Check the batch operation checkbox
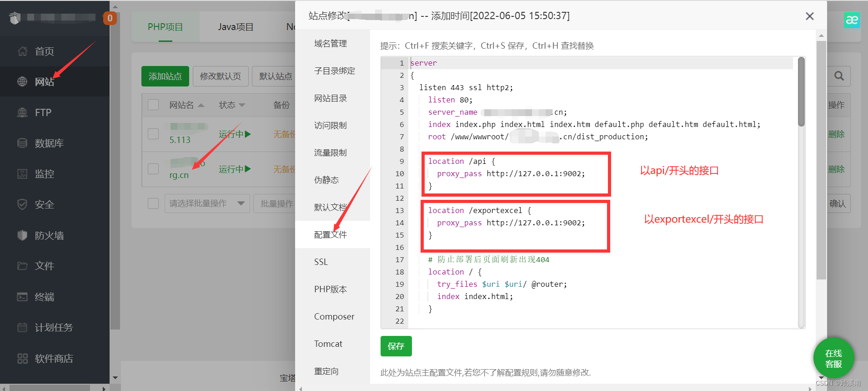This screenshot has width=868, height=391. click(x=153, y=203)
